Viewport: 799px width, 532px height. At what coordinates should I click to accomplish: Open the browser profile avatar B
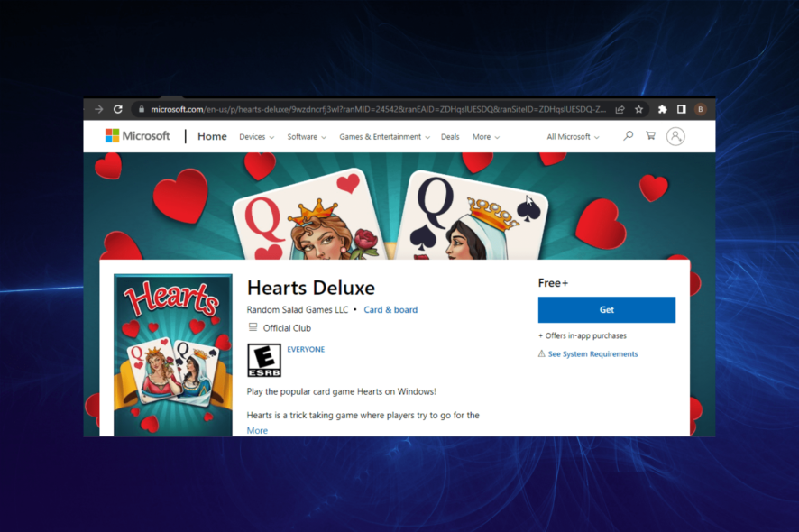(x=701, y=109)
